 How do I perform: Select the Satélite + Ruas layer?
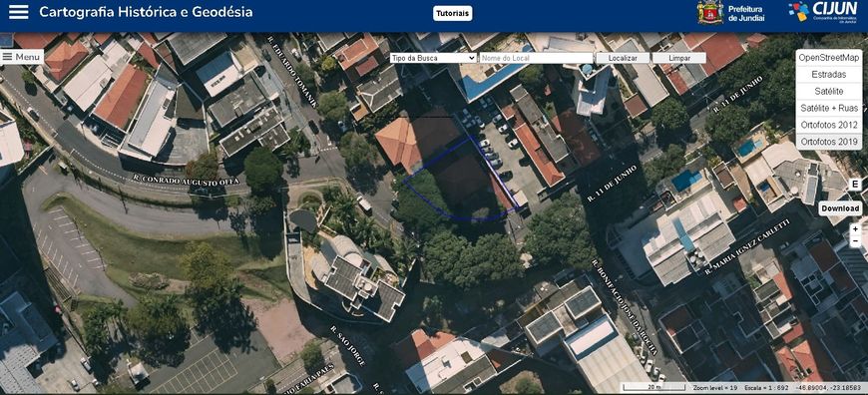tap(829, 108)
